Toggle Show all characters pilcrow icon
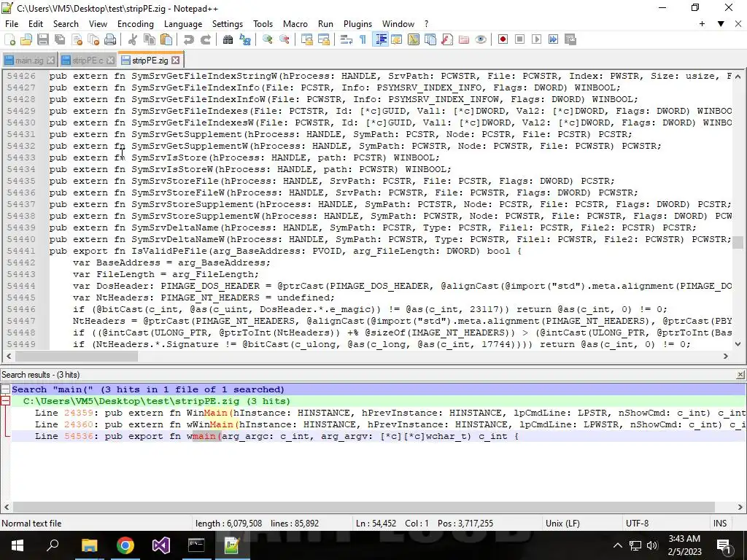 [x=363, y=39]
